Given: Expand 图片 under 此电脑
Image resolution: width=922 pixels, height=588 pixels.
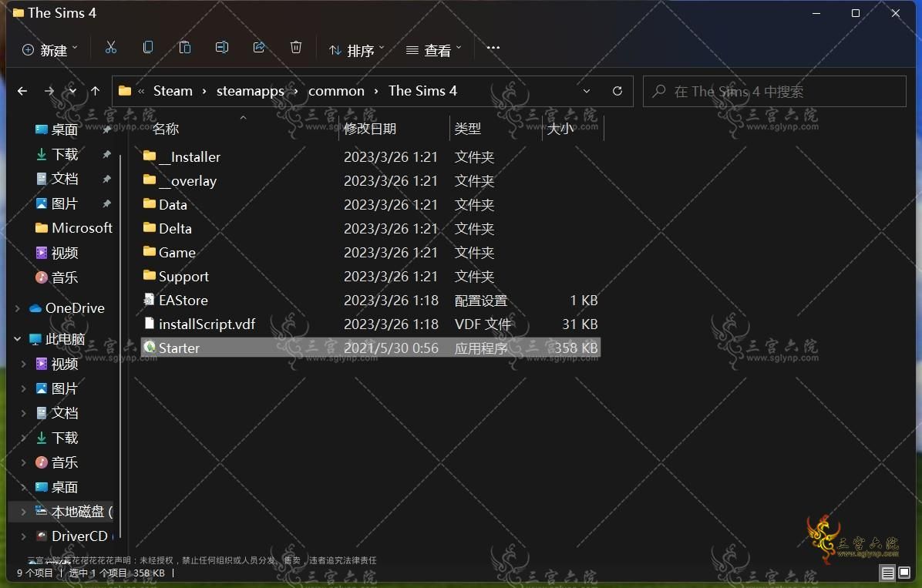Looking at the screenshot, I should tap(24, 388).
